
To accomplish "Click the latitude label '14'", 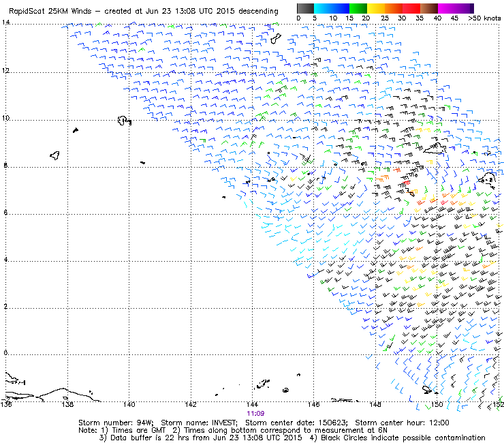I will pyautogui.click(x=5, y=22).
